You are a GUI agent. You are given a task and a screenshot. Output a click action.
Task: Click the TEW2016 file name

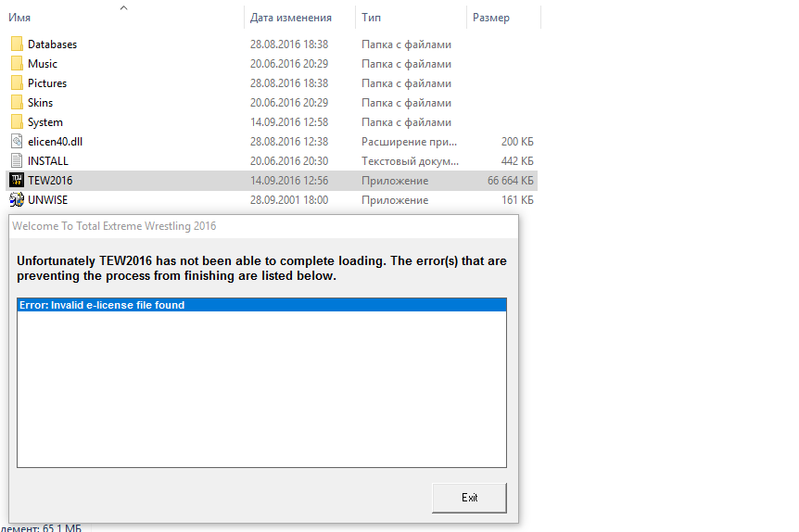coord(50,181)
